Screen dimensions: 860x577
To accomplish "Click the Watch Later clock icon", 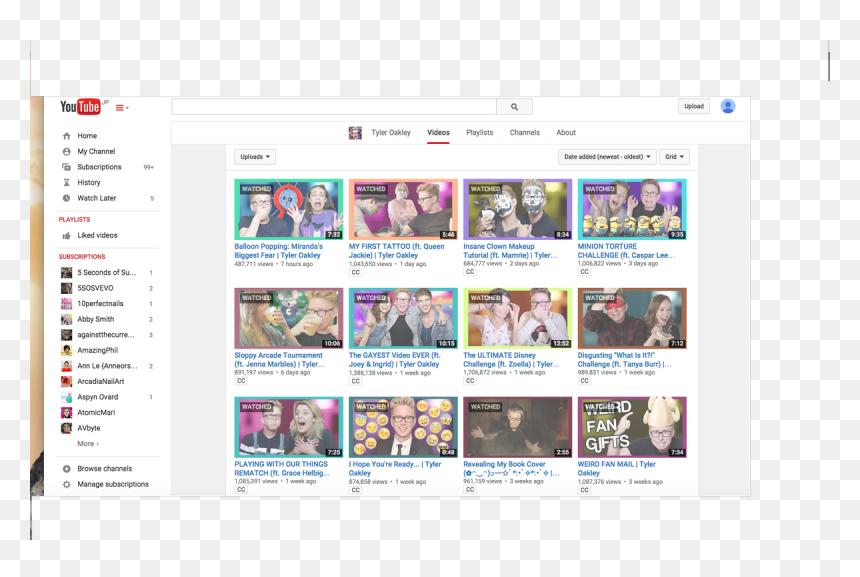I will (x=66, y=198).
